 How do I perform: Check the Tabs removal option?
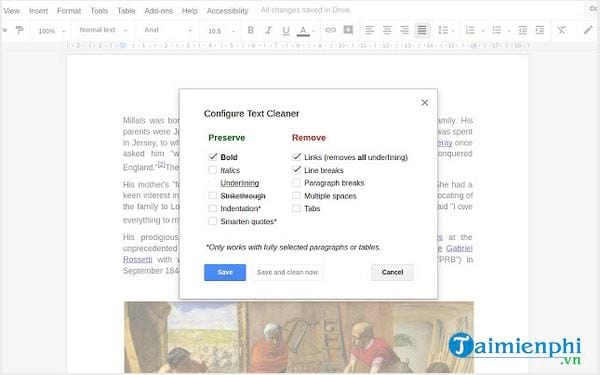296,209
